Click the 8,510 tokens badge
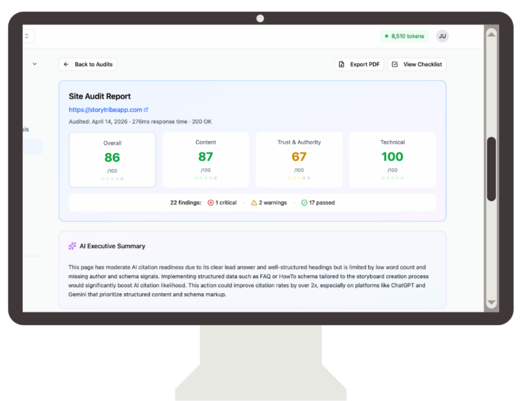Screen dimensions: 532x401 tap(405, 37)
